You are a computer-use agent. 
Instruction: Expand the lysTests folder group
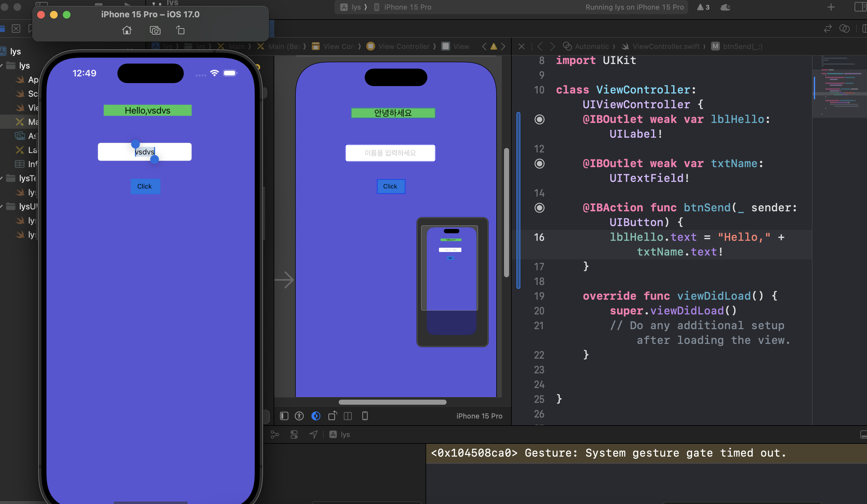click(2, 178)
